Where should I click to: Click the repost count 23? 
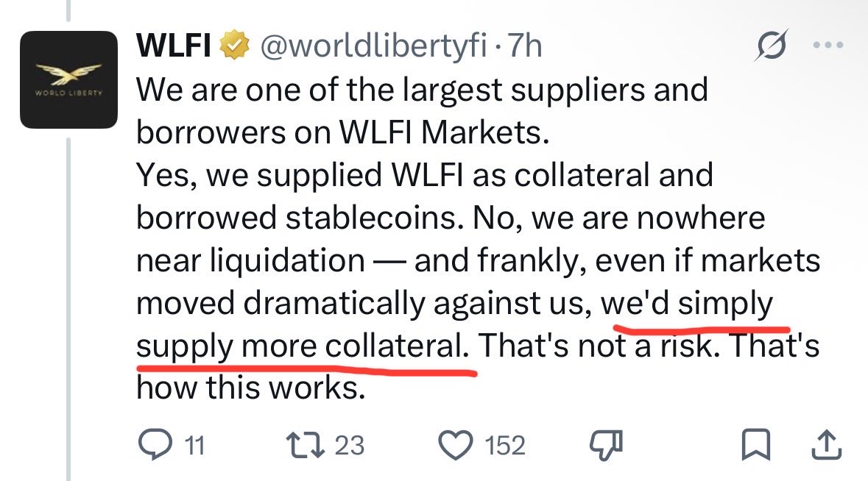pos(350,446)
